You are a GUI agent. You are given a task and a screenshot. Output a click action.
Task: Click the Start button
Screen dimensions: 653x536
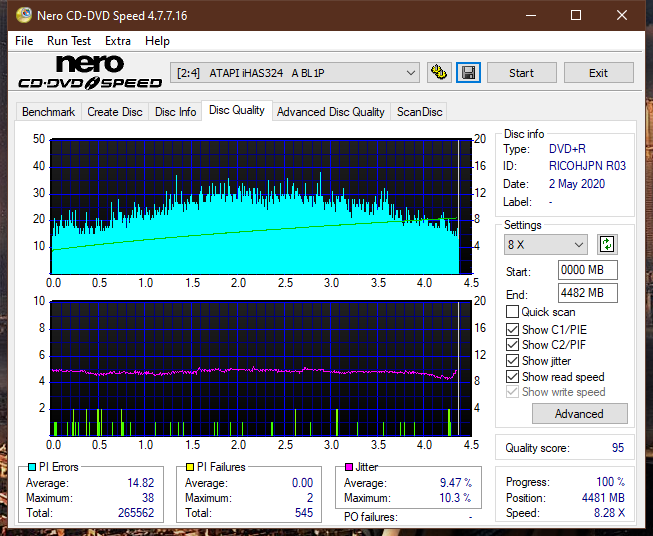click(x=521, y=73)
